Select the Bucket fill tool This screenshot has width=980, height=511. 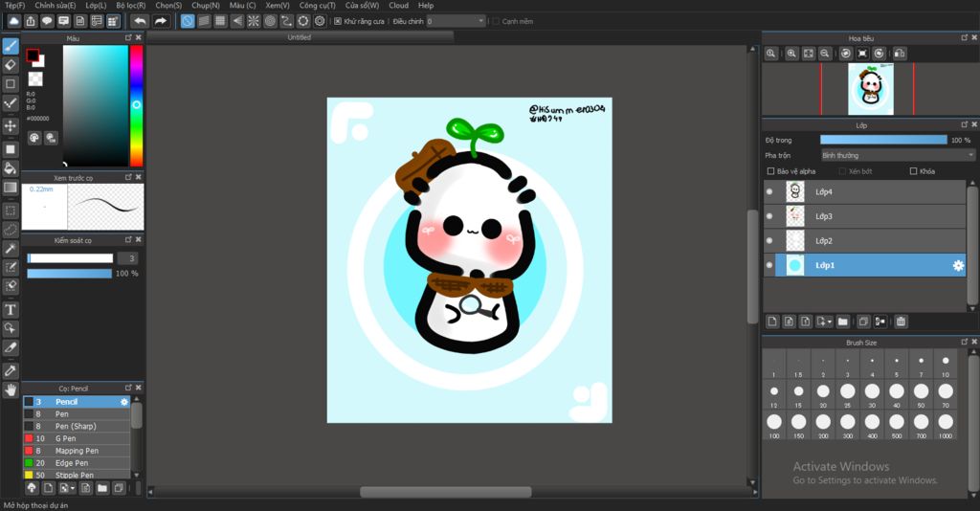pyautogui.click(x=11, y=168)
